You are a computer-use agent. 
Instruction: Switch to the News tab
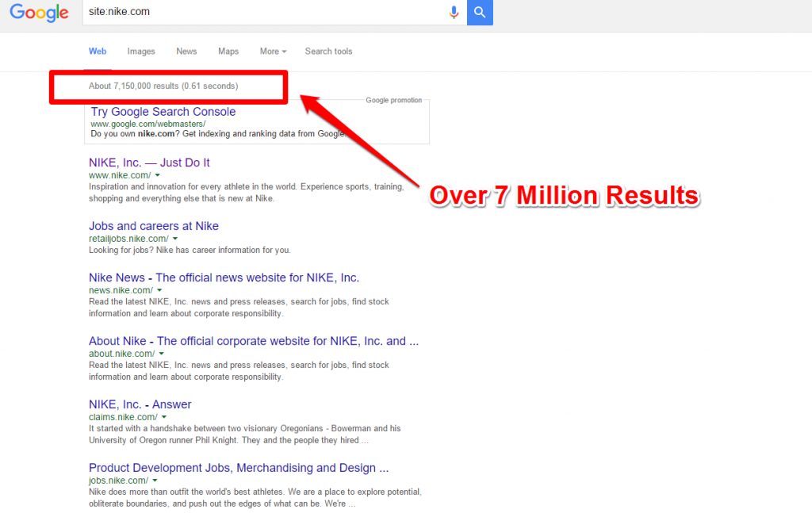186,52
